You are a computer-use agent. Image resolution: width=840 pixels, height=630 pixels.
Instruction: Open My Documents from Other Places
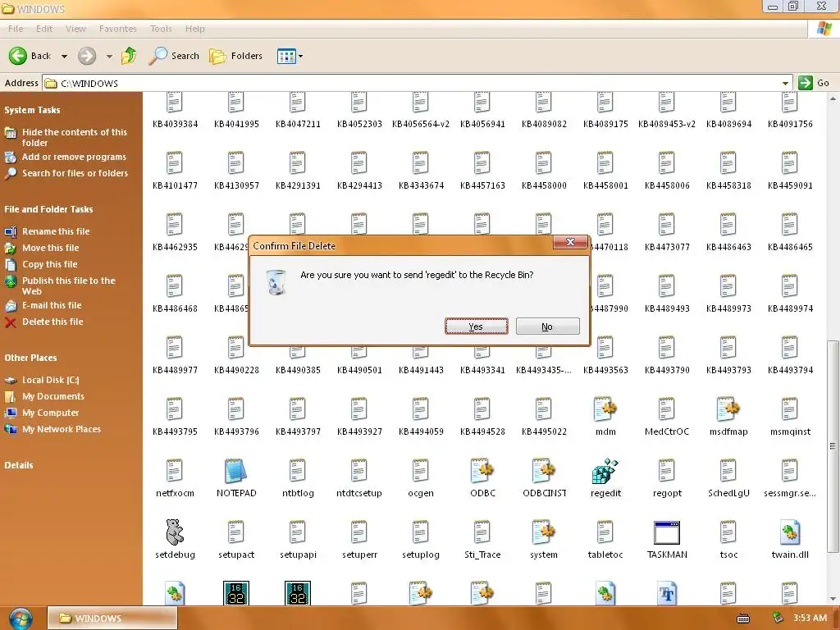tap(53, 396)
